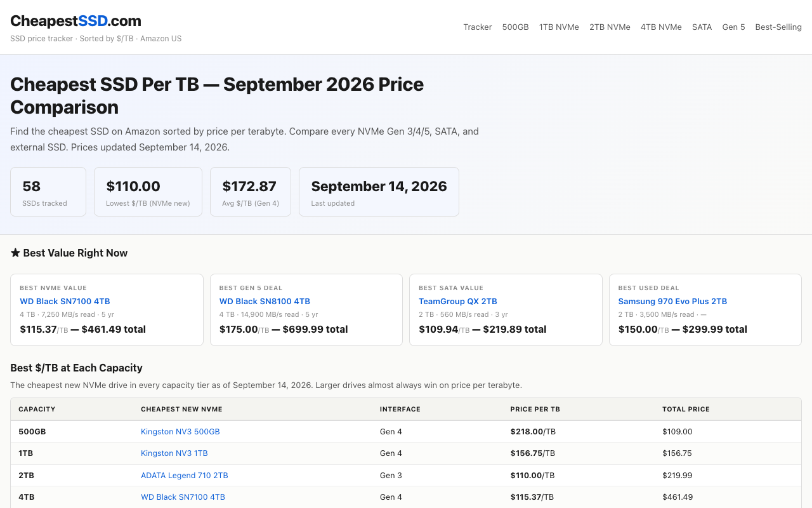The width and height of the screenshot is (812, 508).
Task: Click the 58 SSDs tracked stat box
Action: pos(48,192)
